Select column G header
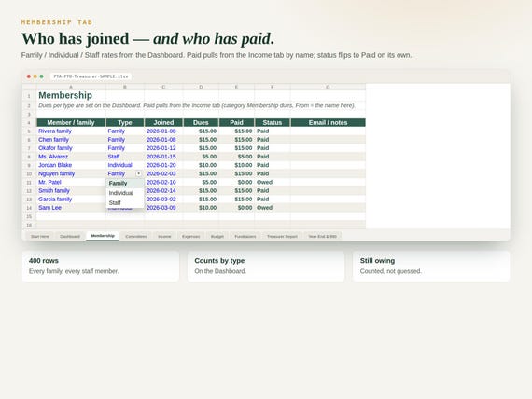 pyautogui.click(x=328, y=87)
